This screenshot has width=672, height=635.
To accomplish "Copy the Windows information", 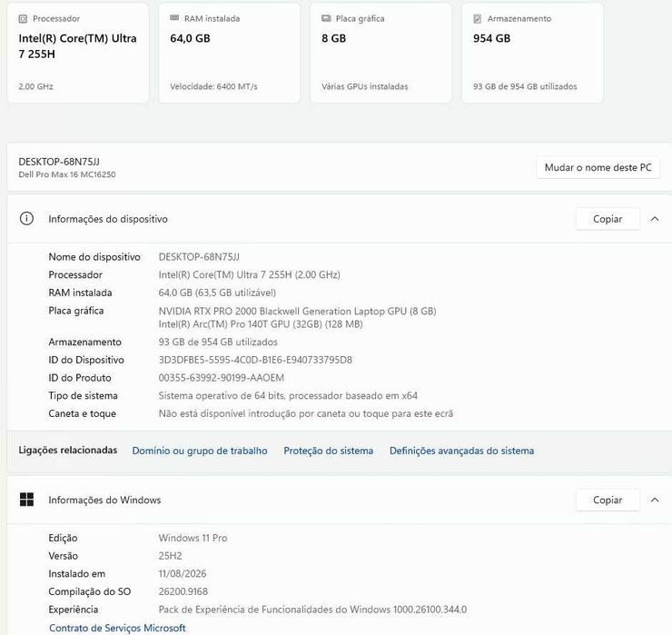I will tap(608, 500).
